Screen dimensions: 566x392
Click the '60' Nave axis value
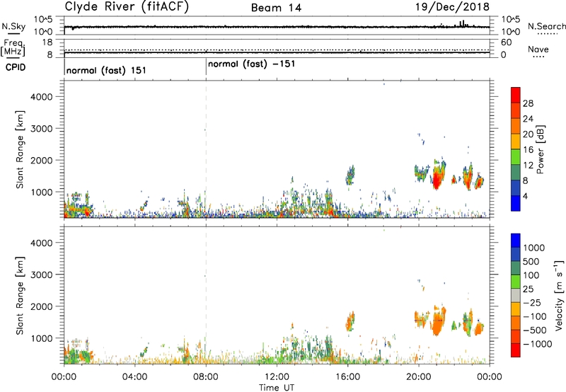click(x=506, y=42)
